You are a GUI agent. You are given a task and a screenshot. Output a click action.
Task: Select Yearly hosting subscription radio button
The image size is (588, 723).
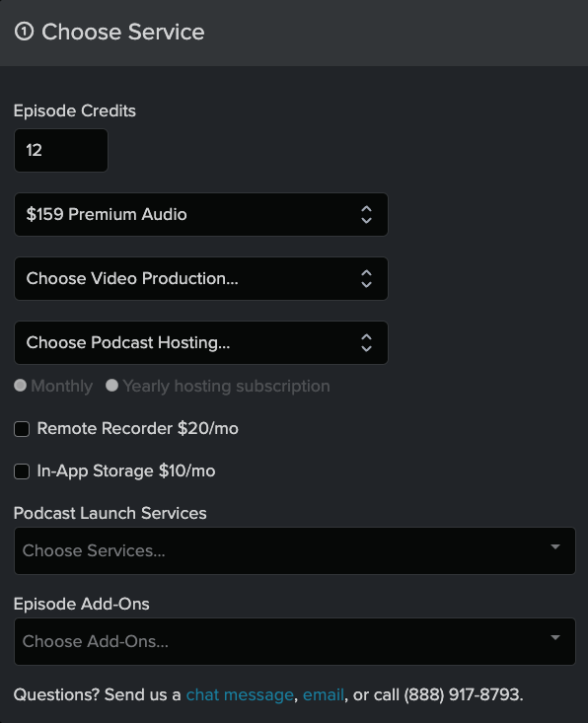[112, 385]
